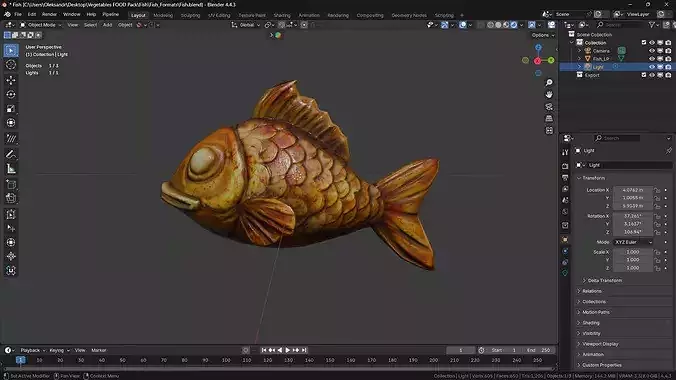Click the pan view hand icon
This screenshot has width=676, height=380.
(x=549, y=94)
